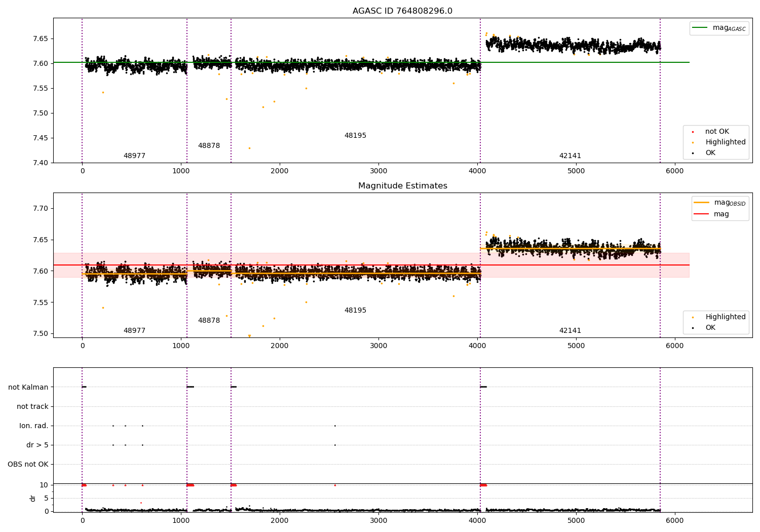
Task: Click the 7.65 tick label on top plot
Action: [41, 39]
